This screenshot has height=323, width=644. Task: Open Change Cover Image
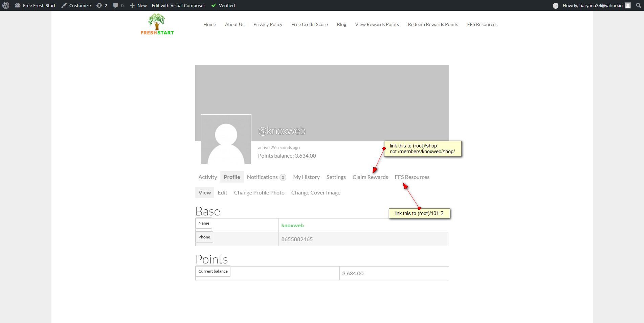pos(316,192)
